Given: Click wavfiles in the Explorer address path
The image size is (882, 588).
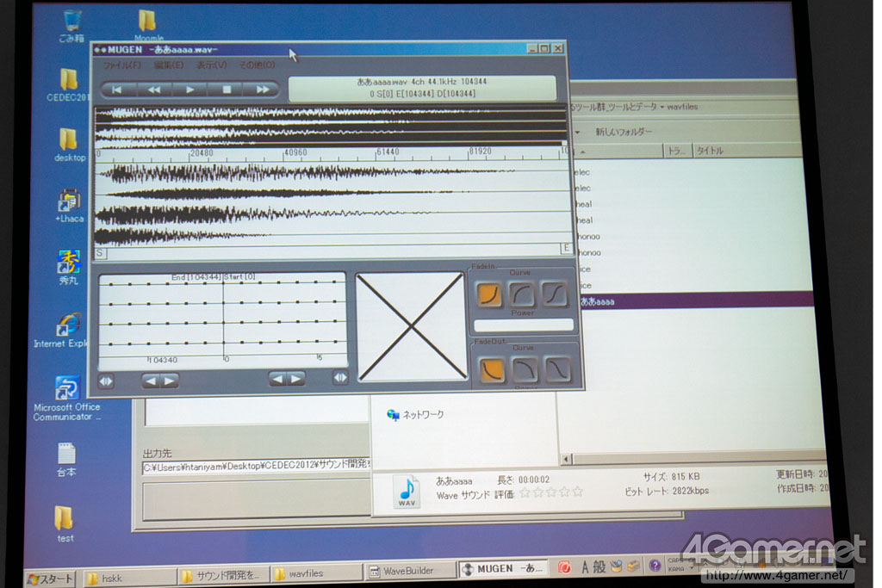Looking at the screenshot, I should coord(682,106).
